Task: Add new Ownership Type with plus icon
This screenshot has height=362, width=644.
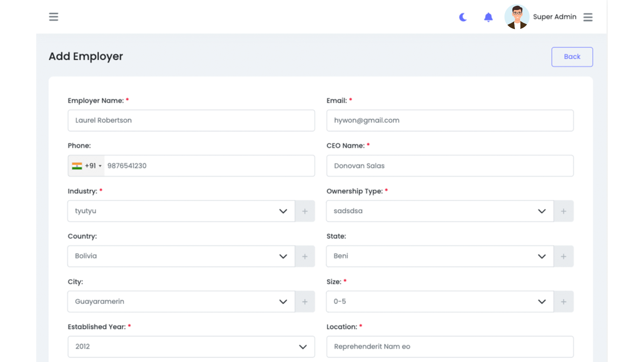Action: point(563,211)
